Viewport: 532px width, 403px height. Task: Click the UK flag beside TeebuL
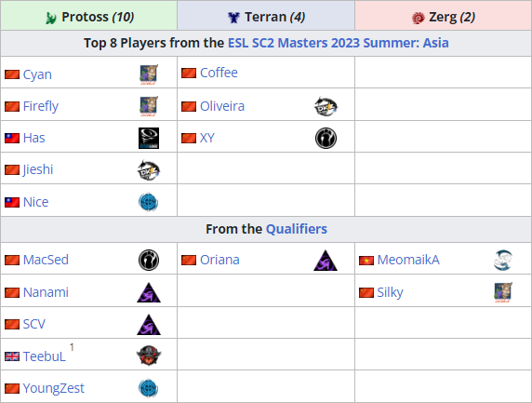[x=12, y=356]
